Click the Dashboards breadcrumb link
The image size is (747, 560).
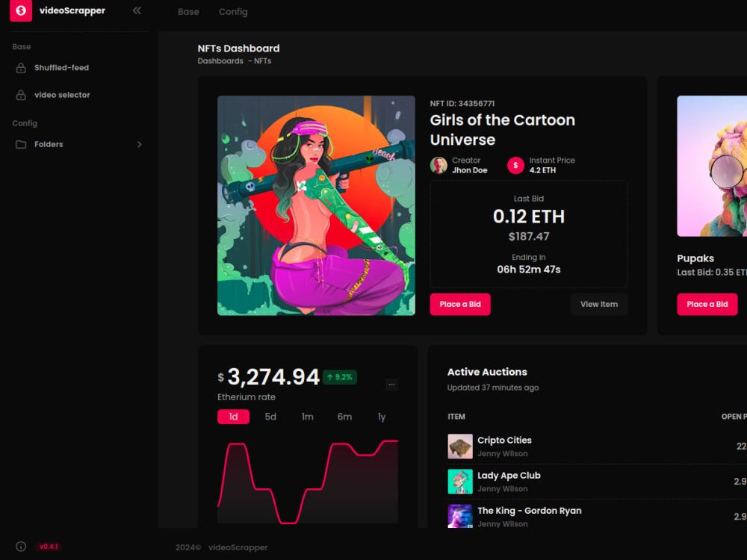click(x=220, y=61)
